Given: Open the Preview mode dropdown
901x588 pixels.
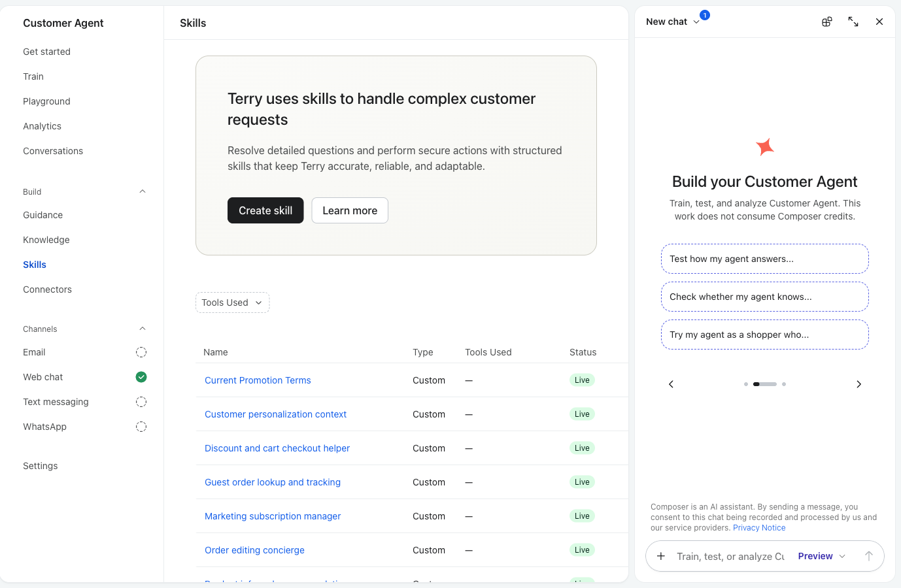Looking at the screenshot, I should (821, 556).
